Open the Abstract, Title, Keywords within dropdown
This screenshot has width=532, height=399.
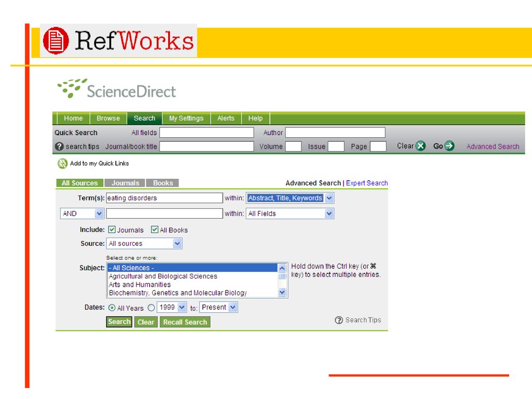tap(290, 198)
